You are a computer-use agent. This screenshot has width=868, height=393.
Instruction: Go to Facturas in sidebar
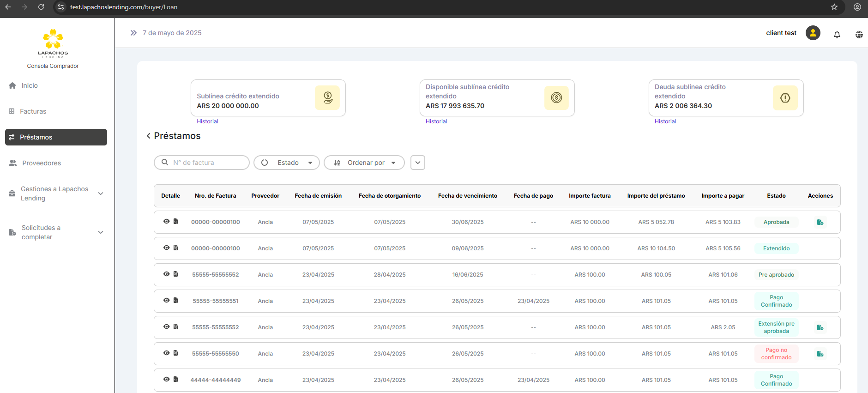pyautogui.click(x=33, y=111)
